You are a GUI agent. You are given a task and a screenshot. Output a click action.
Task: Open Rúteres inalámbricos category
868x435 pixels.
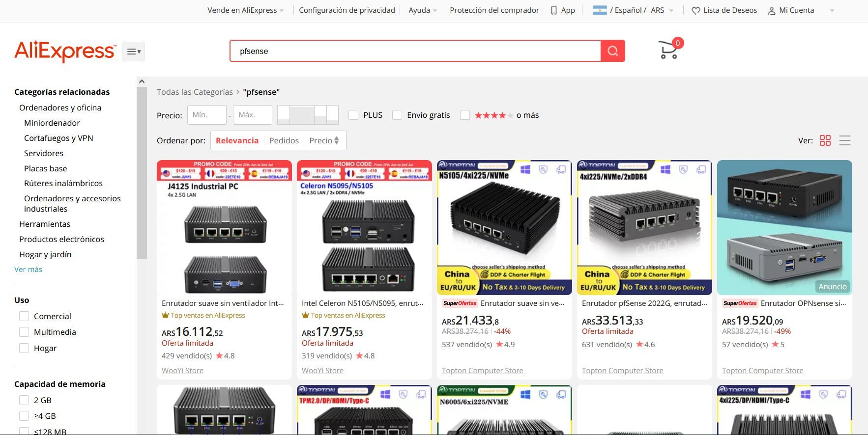point(63,183)
